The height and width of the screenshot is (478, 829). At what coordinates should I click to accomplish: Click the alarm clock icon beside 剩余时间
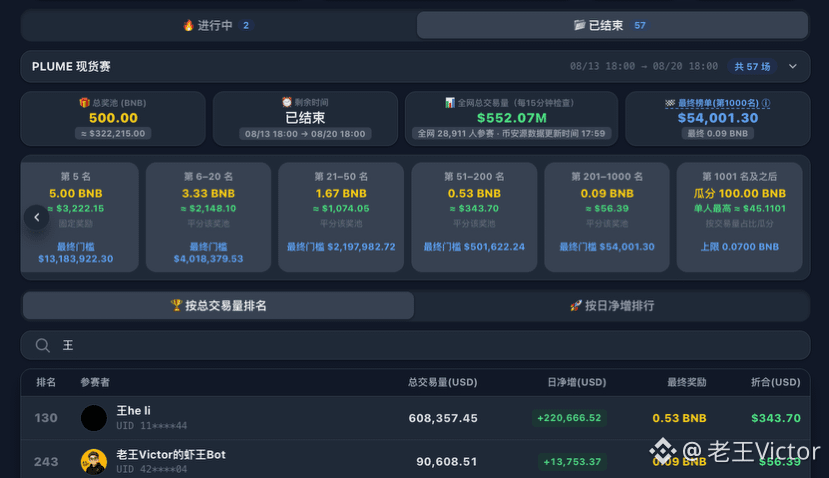coord(287,102)
